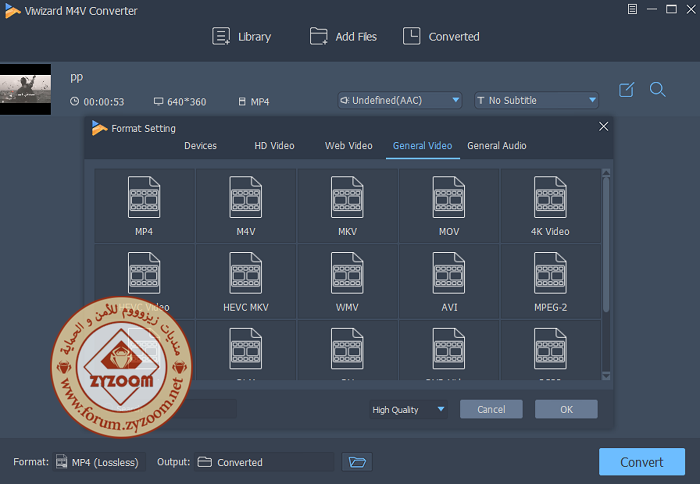The width and height of the screenshot is (700, 484).
Task: Pick the HEVC MKV format
Action: click(x=246, y=281)
